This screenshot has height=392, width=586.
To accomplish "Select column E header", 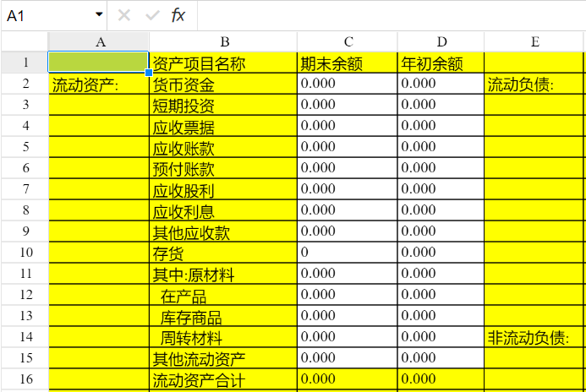I will [x=534, y=41].
